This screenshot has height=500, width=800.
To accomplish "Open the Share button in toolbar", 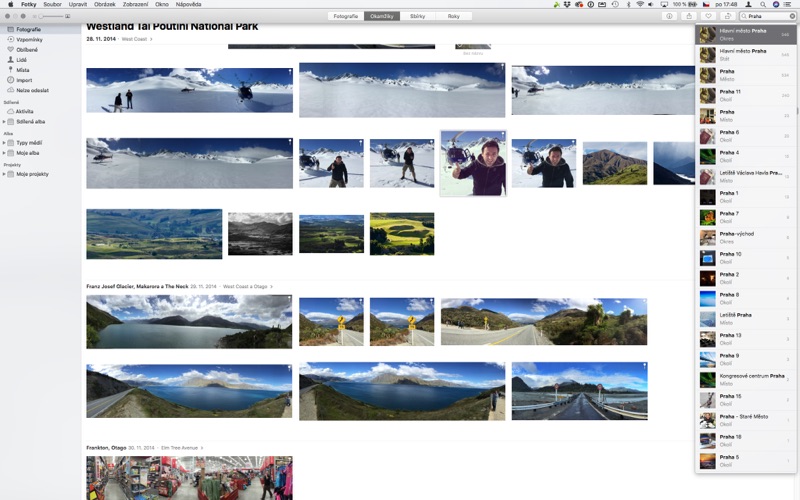I will pyautogui.click(x=687, y=16).
